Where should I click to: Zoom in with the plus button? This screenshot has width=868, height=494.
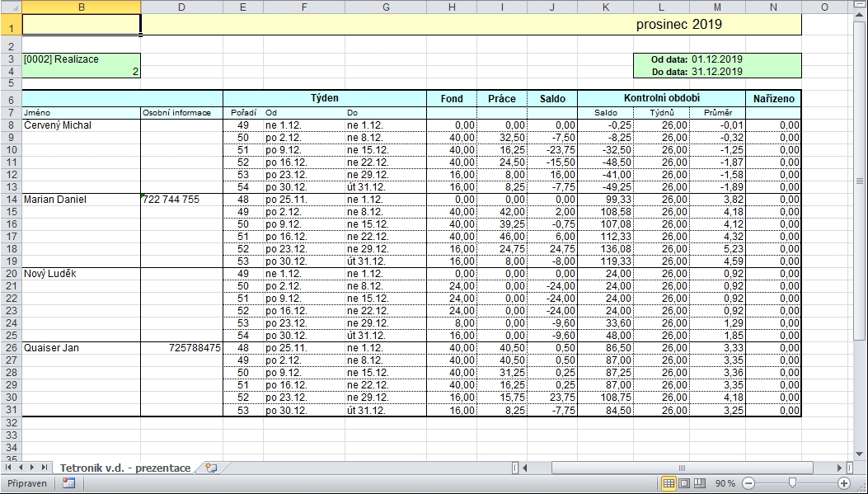844,483
